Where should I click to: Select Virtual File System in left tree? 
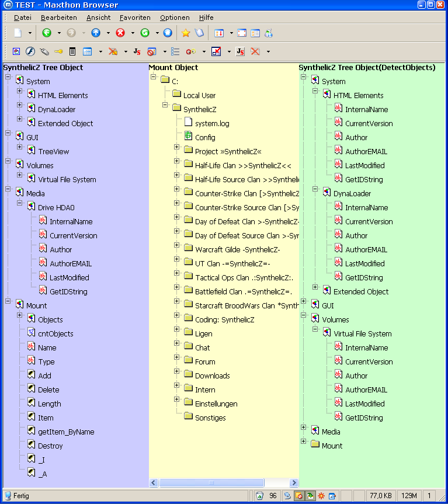[67, 180]
